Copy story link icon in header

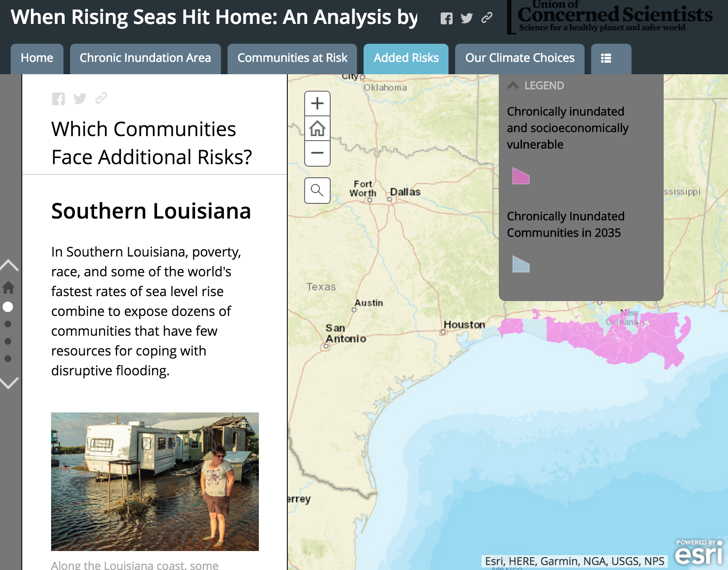click(487, 18)
